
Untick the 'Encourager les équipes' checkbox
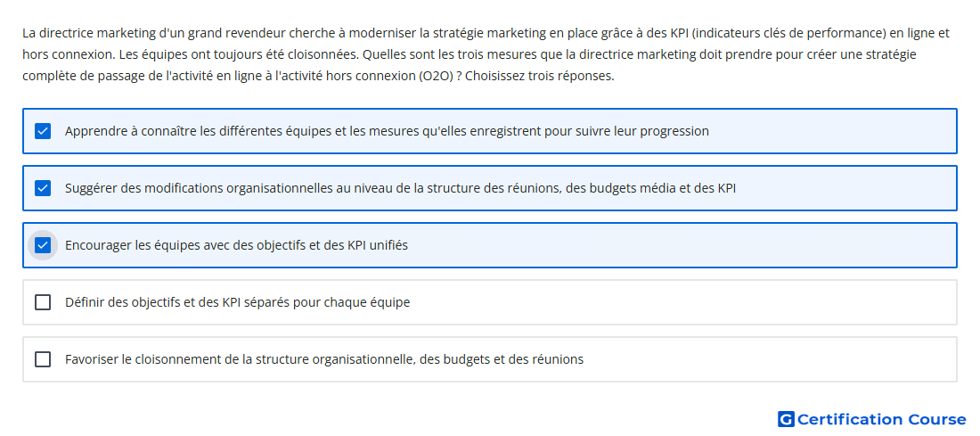point(43,245)
